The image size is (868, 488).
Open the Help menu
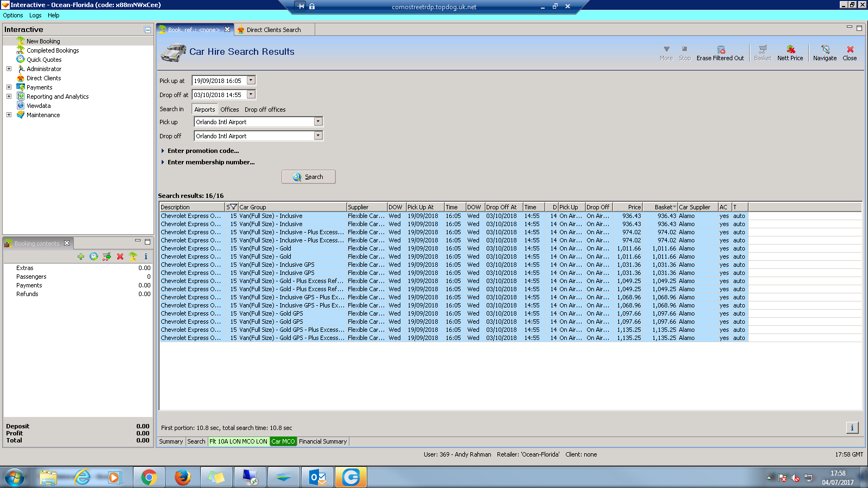53,15
